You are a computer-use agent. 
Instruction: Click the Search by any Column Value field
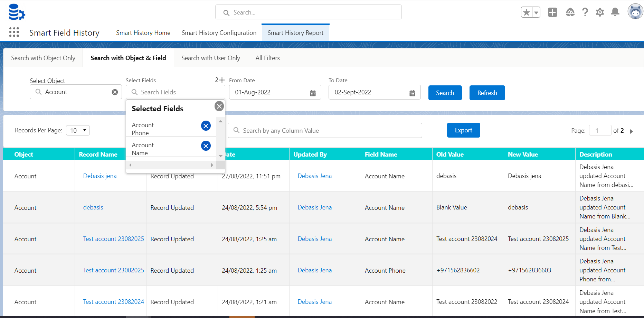[325, 131]
